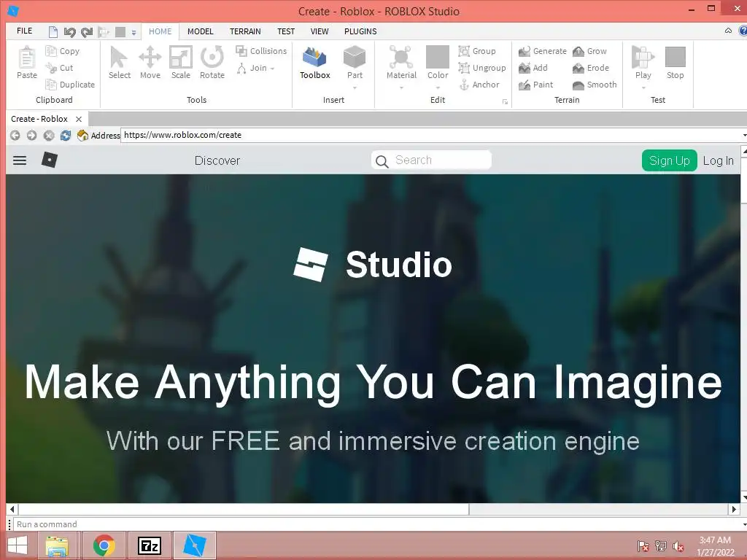Click the browser Refresh icon

pyautogui.click(x=65, y=135)
